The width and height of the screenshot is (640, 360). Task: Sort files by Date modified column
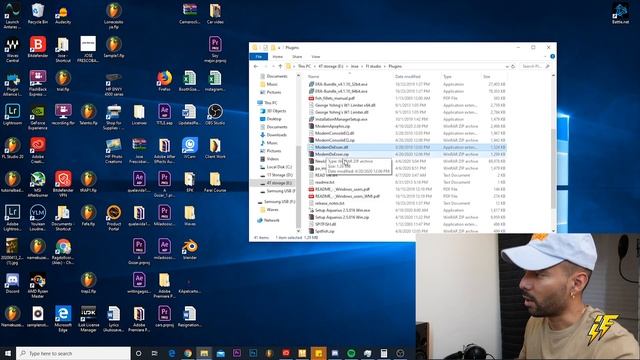(407, 76)
